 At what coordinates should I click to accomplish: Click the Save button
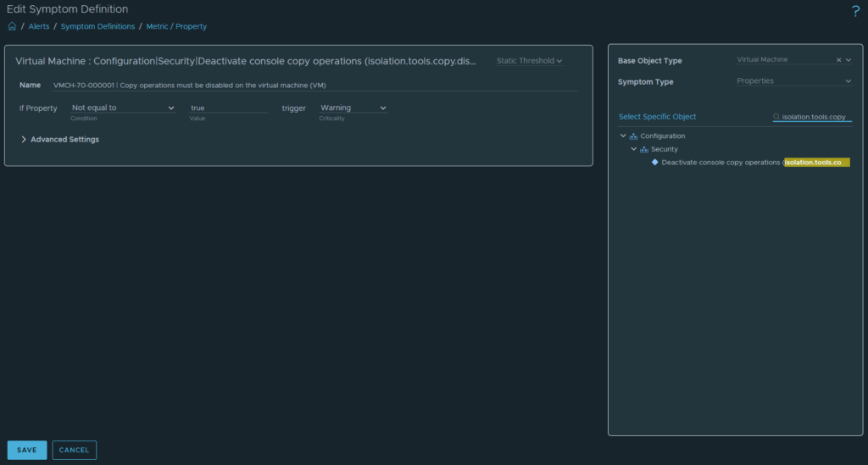(27, 450)
